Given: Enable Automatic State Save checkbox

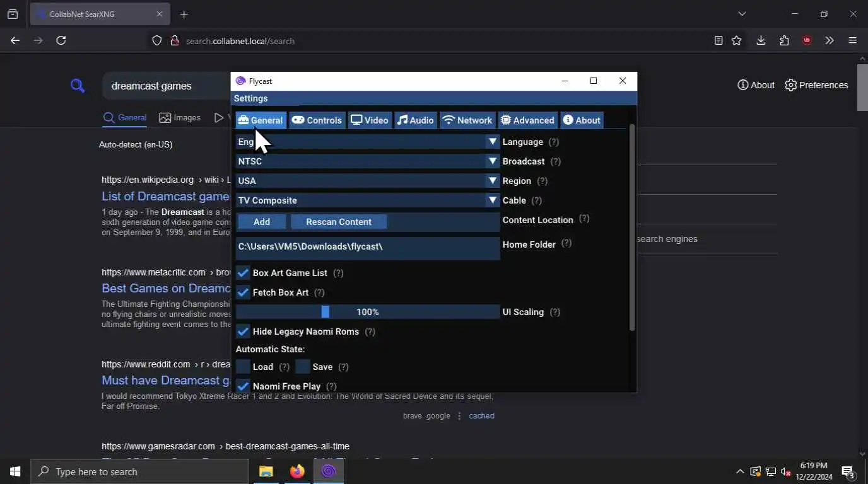Looking at the screenshot, I should (x=303, y=367).
